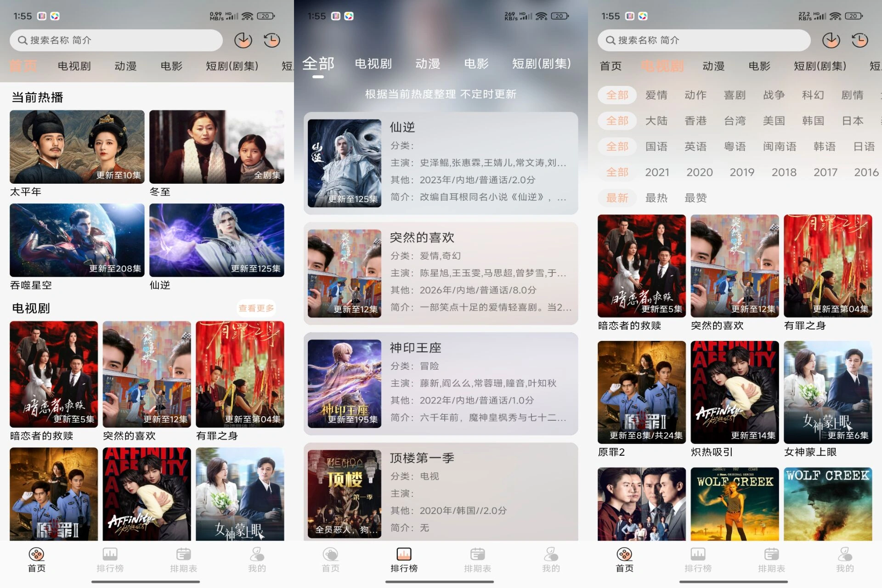Open downloads via the arrow icon

[x=243, y=40]
